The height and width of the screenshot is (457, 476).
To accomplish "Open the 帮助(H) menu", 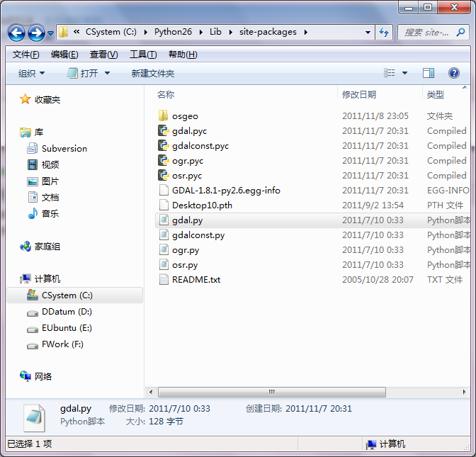I will [x=183, y=55].
